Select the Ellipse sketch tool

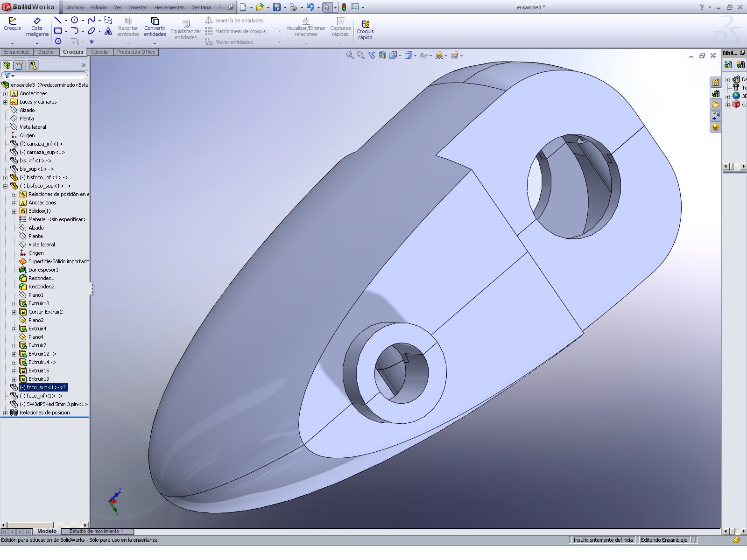(92, 31)
